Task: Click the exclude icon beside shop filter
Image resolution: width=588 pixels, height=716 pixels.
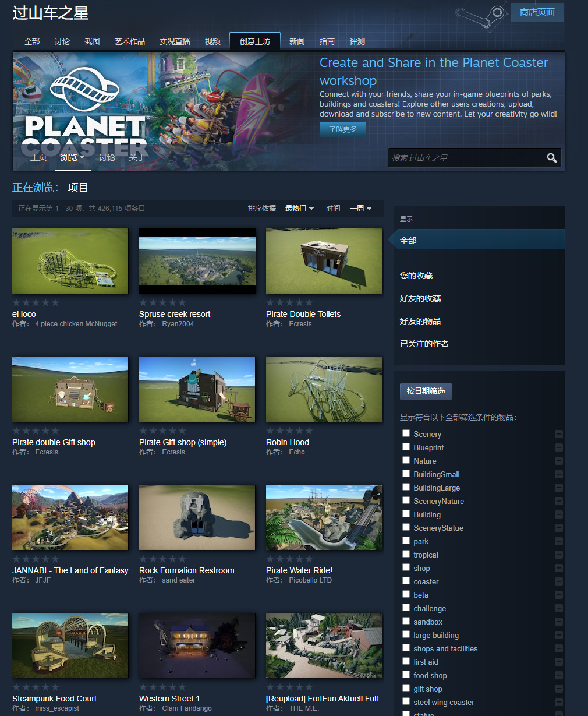Action: [559, 568]
